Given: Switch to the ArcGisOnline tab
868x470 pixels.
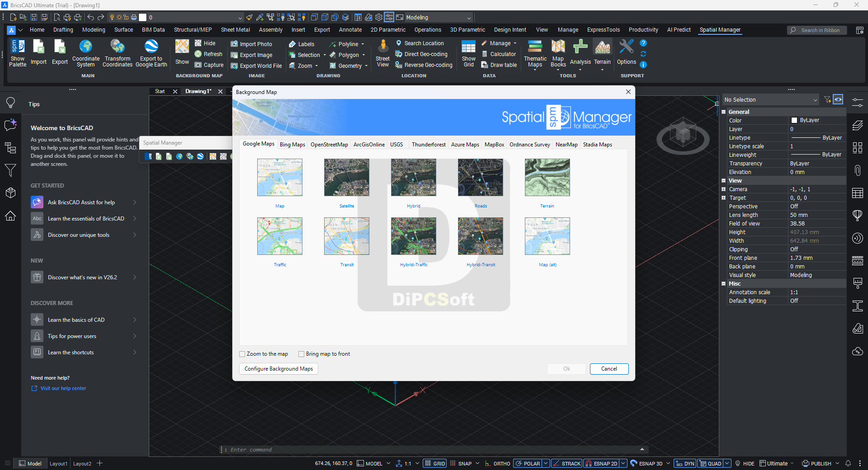Looking at the screenshot, I should coord(369,145).
